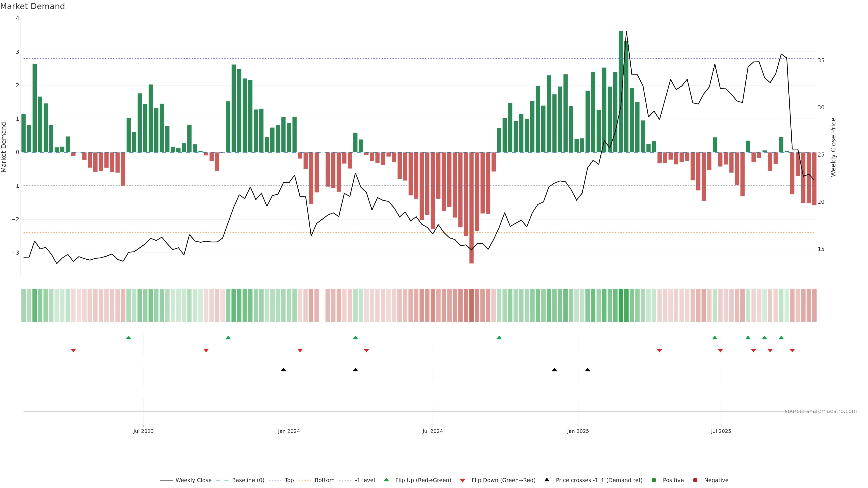Click the green Positive legend dot

point(654,480)
